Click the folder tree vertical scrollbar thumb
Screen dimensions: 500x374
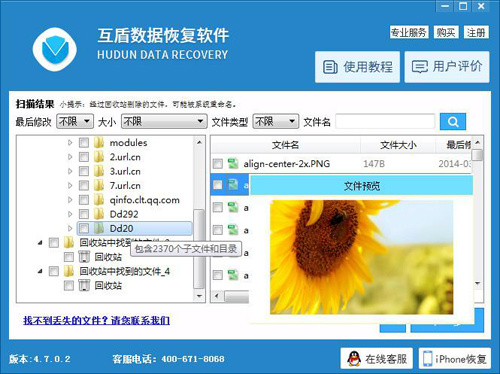coord(199,249)
